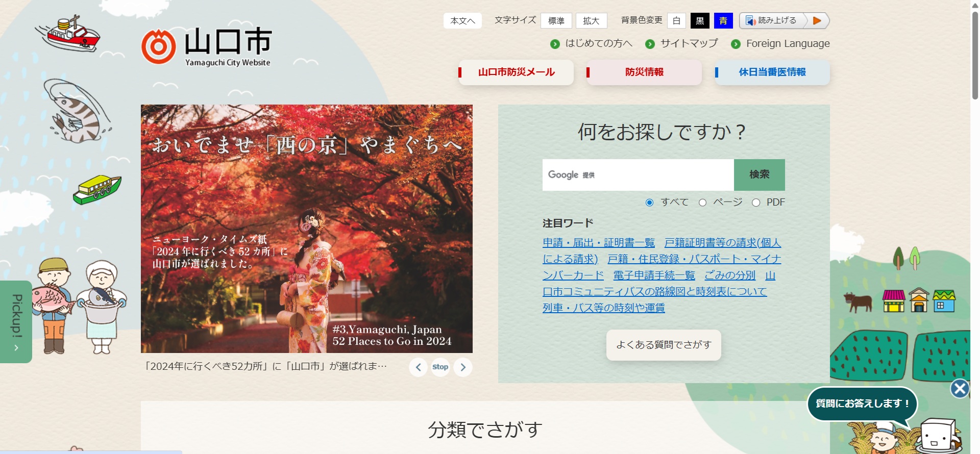Select the ページ search radio option
This screenshot has width=980, height=454.
[702, 203]
